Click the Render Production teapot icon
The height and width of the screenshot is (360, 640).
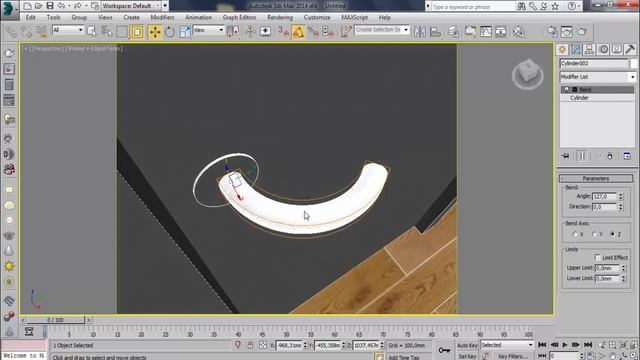pyautogui.click(x=582, y=32)
